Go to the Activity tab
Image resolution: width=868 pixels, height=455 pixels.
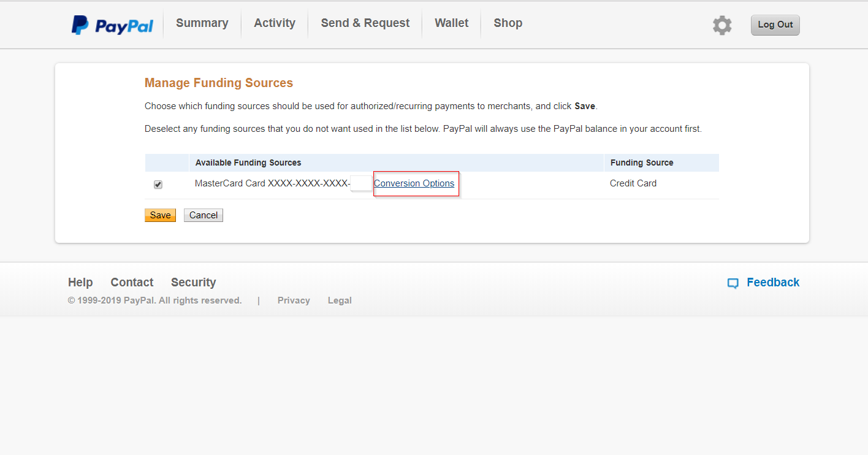[275, 23]
